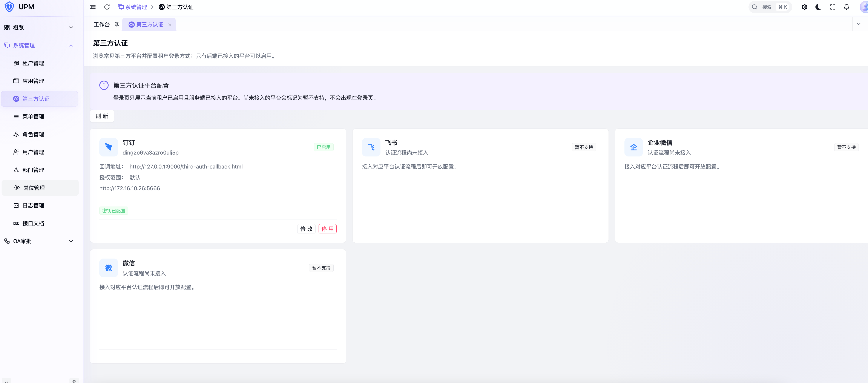
Task: Close the 第三方认证 tab
Action: click(x=170, y=25)
